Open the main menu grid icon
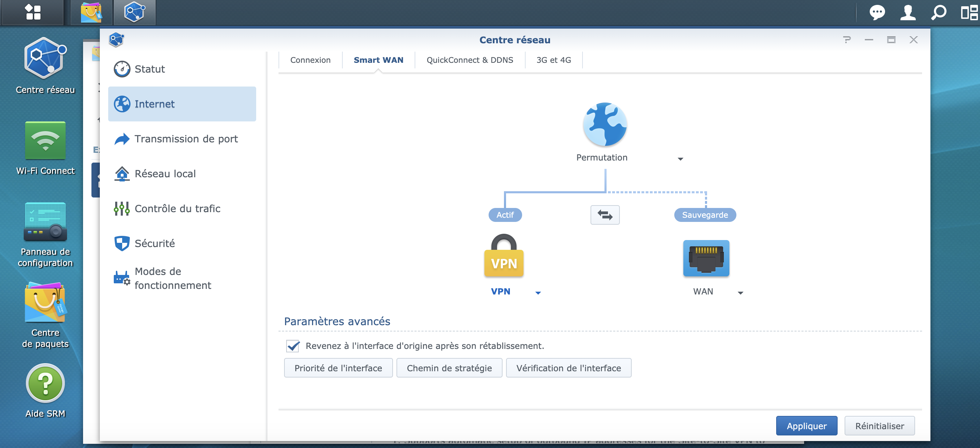 pos(33,12)
